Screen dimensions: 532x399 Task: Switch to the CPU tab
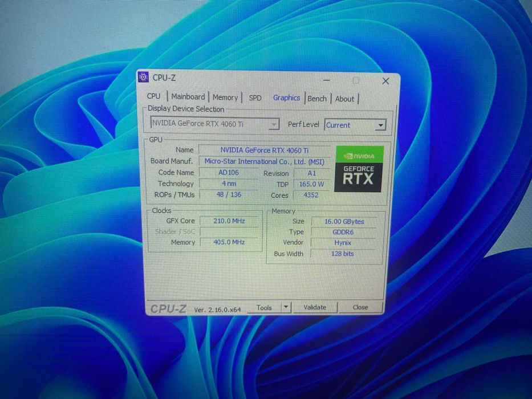tap(153, 96)
